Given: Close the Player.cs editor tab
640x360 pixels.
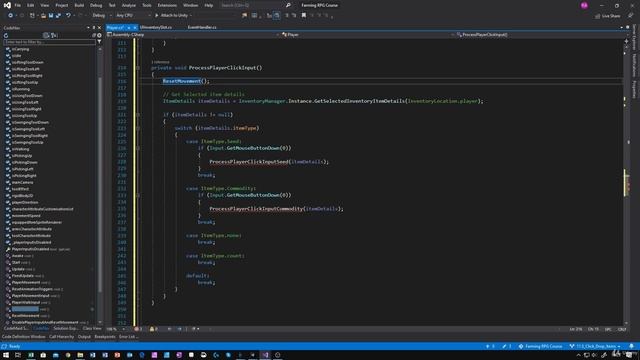Looking at the screenshot, I should pyautogui.click(x=135, y=27).
